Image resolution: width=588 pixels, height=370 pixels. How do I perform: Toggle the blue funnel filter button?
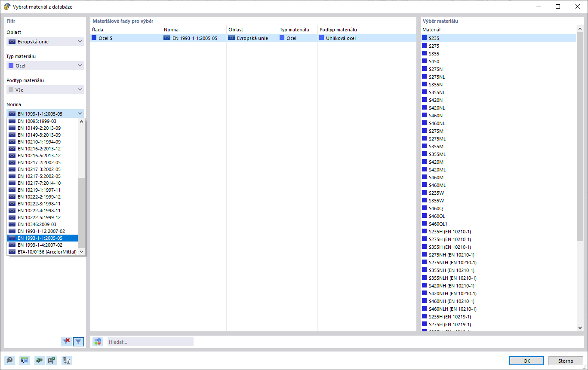tap(78, 342)
